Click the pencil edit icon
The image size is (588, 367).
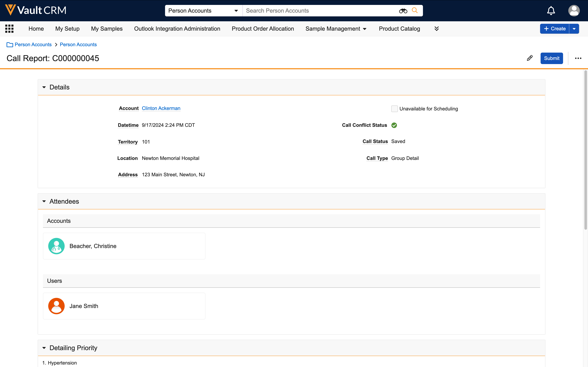530,58
